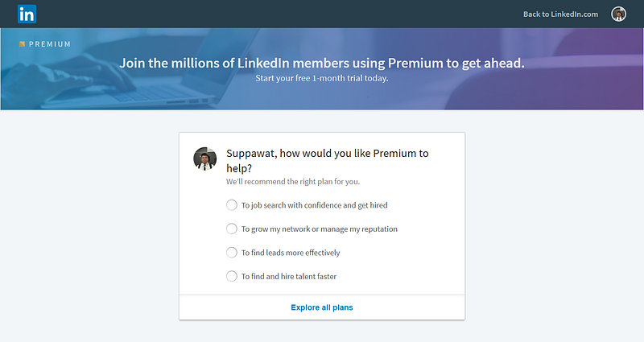Choose the find and hire talent faster radio button

pos(232,276)
